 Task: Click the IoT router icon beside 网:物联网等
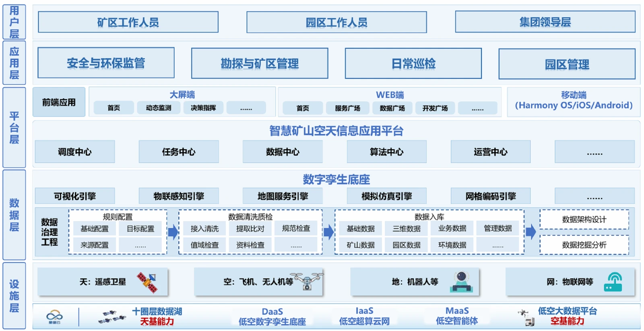(x=613, y=282)
